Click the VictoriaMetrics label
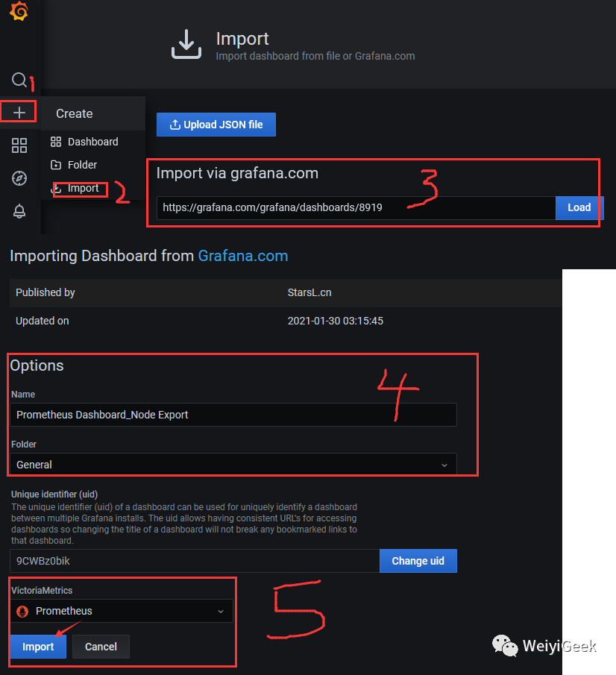Screen dimensions: 616x675 click(x=42, y=591)
